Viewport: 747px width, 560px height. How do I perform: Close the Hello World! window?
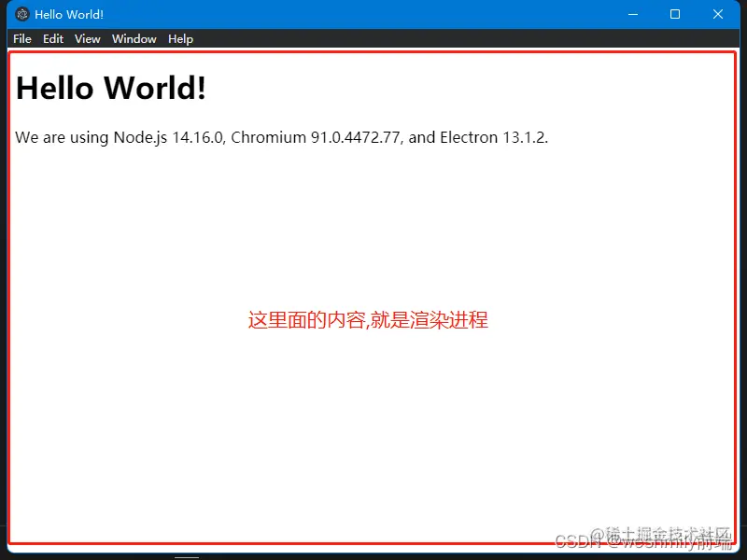718,14
